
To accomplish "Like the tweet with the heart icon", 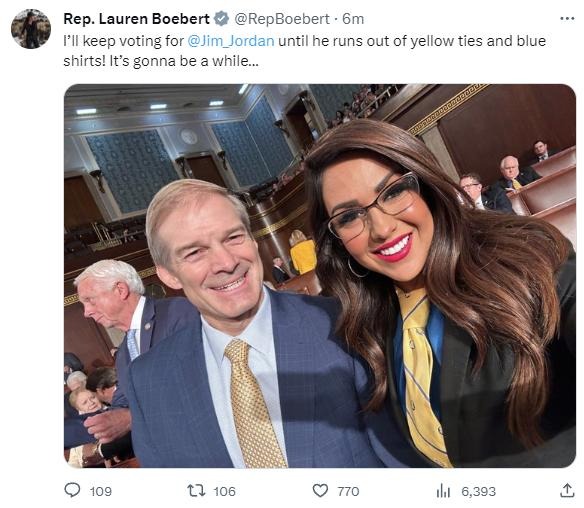I will tap(320, 490).
